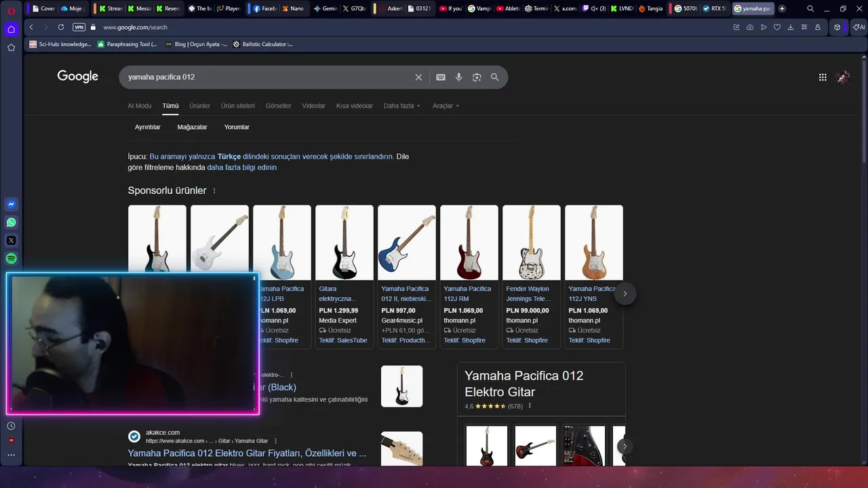868x488 pixels.
Task: Open Ballistic Calculator bookmark
Action: pos(263,44)
